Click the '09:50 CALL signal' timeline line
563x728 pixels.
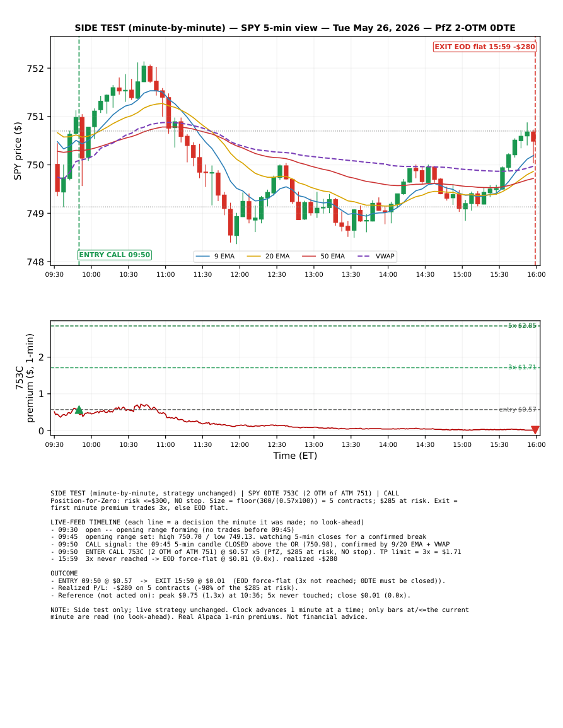coord(250,545)
